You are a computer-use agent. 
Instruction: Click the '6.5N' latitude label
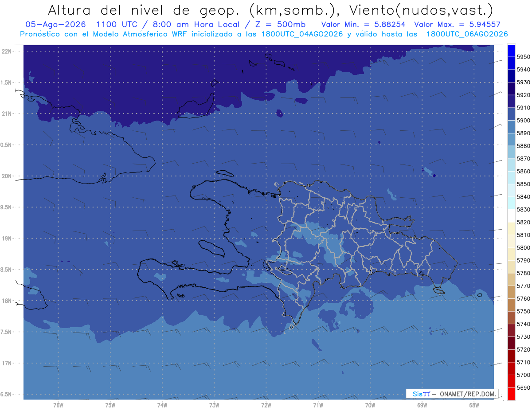point(7,395)
